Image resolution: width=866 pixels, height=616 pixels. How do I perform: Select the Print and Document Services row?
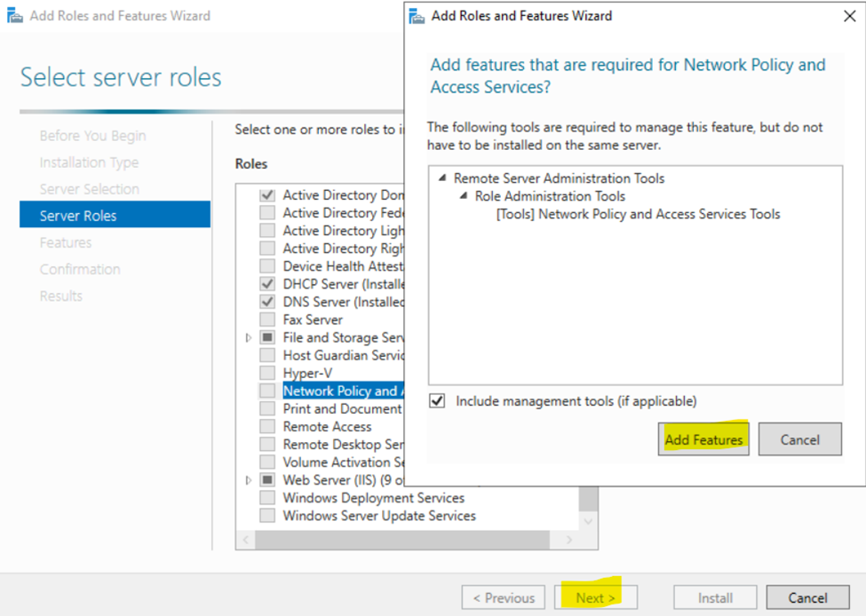[x=344, y=408]
